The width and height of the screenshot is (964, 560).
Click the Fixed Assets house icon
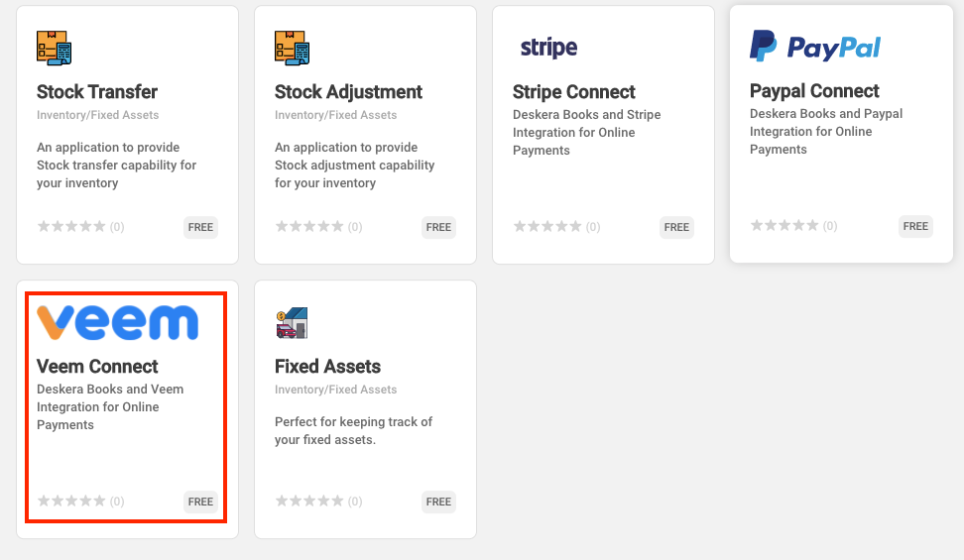pos(292,323)
